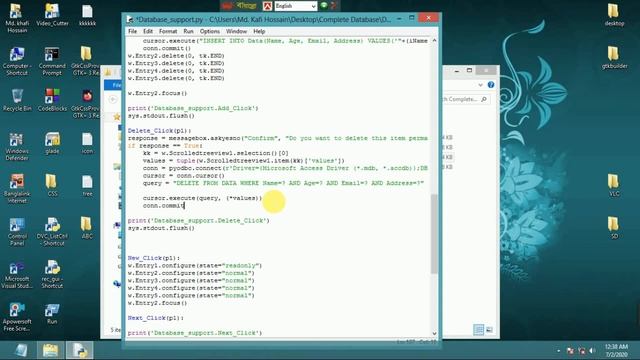Select the Control Panel desktop icon
This screenshot has width=640, height=360.
[x=17, y=231]
